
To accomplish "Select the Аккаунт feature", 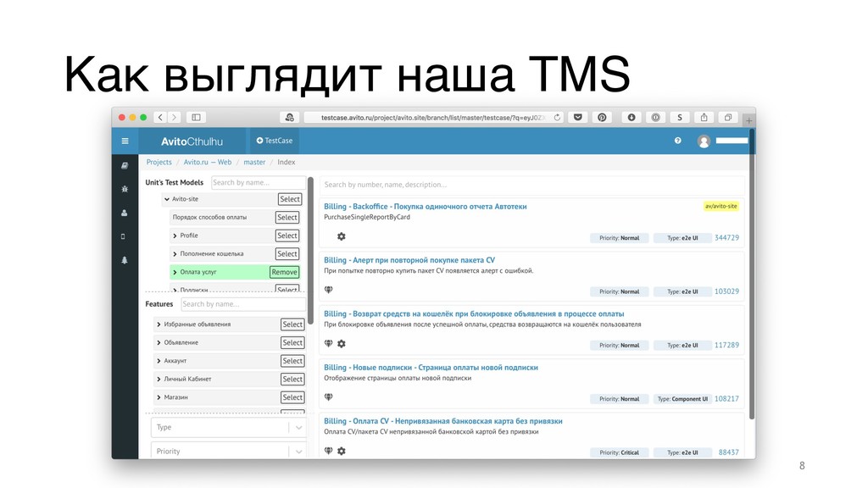I will tap(292, 361).
